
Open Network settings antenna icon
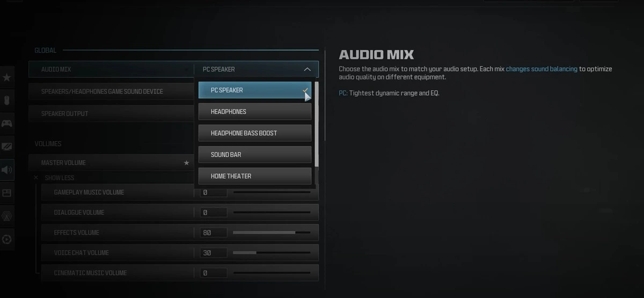(x=6, y=216)
